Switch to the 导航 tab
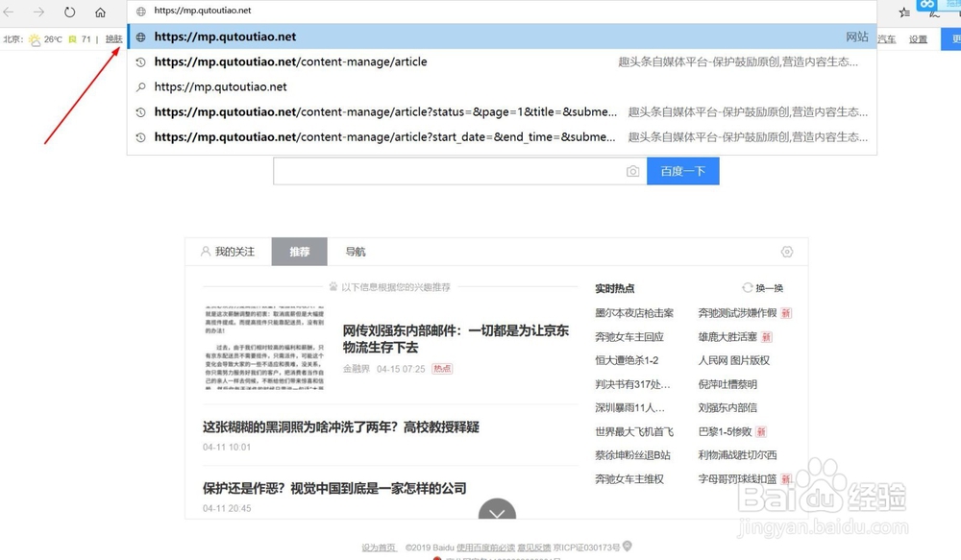Viewport: 961px width, 560px height. [356, 252]
